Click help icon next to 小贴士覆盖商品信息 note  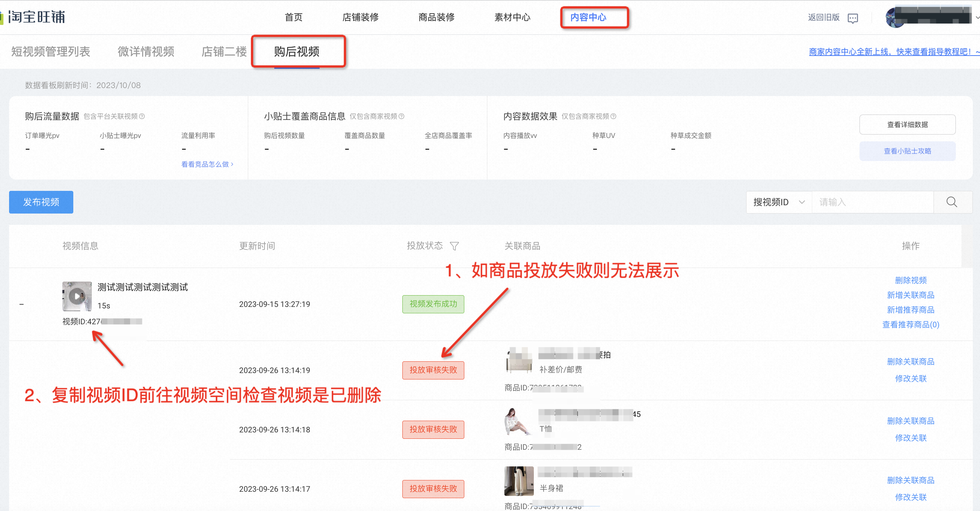(x=401, y=116)
